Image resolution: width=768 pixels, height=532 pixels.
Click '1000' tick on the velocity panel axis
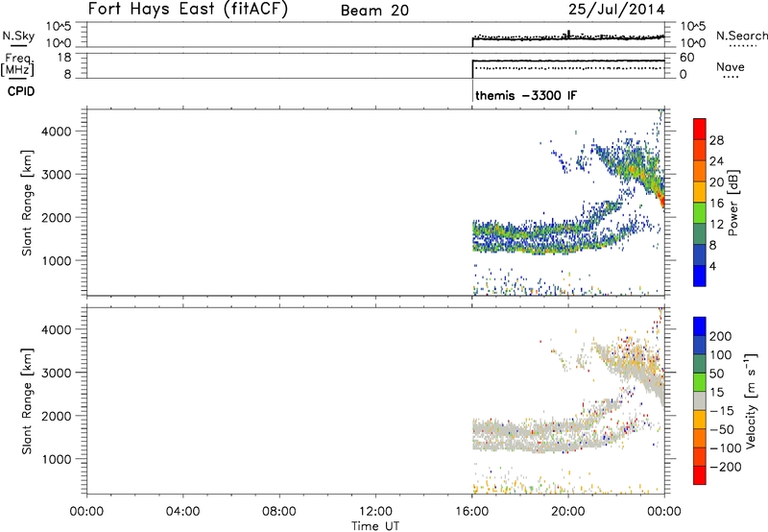click(56, 459)
